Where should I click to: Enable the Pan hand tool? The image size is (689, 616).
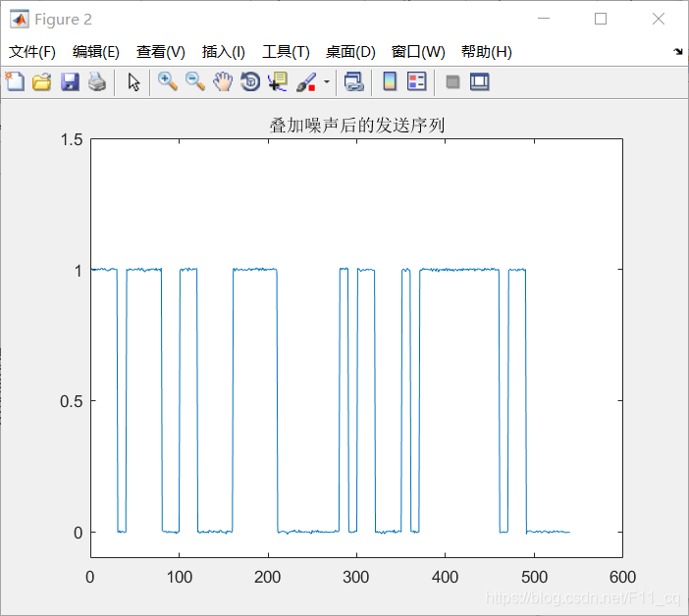point(223,81)
